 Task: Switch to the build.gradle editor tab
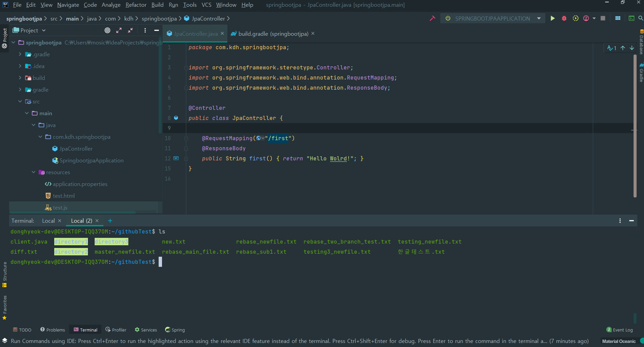tap(273, 34)
